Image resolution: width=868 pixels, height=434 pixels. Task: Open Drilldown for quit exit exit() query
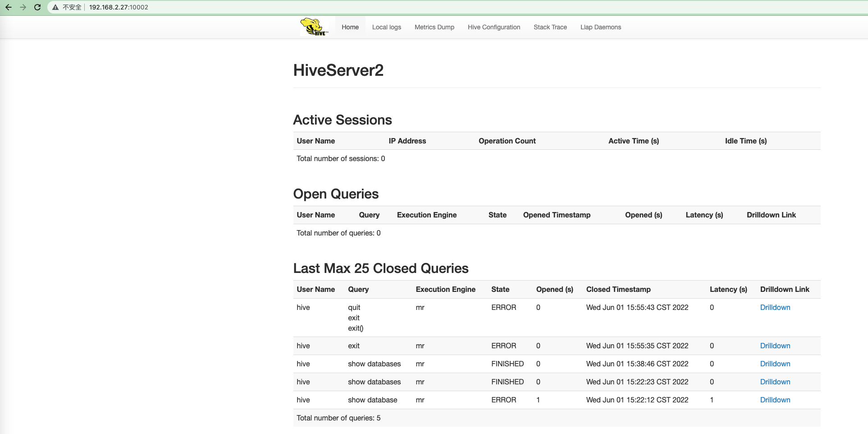[x=775, y=307]
